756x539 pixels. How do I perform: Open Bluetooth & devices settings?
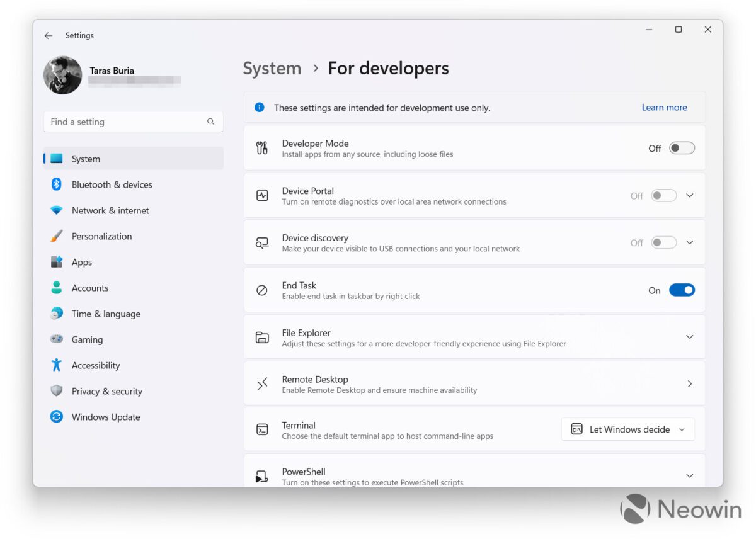click(112, 184)
